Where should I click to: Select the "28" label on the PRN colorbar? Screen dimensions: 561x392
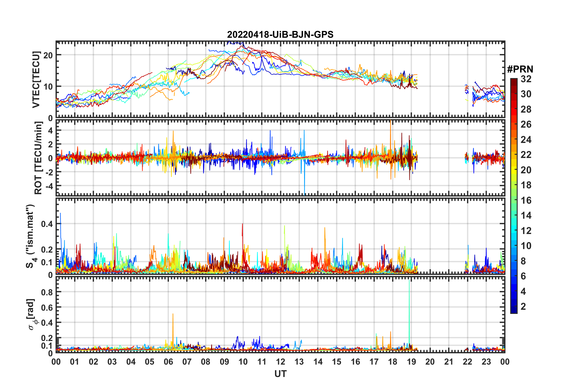[526, 109]
